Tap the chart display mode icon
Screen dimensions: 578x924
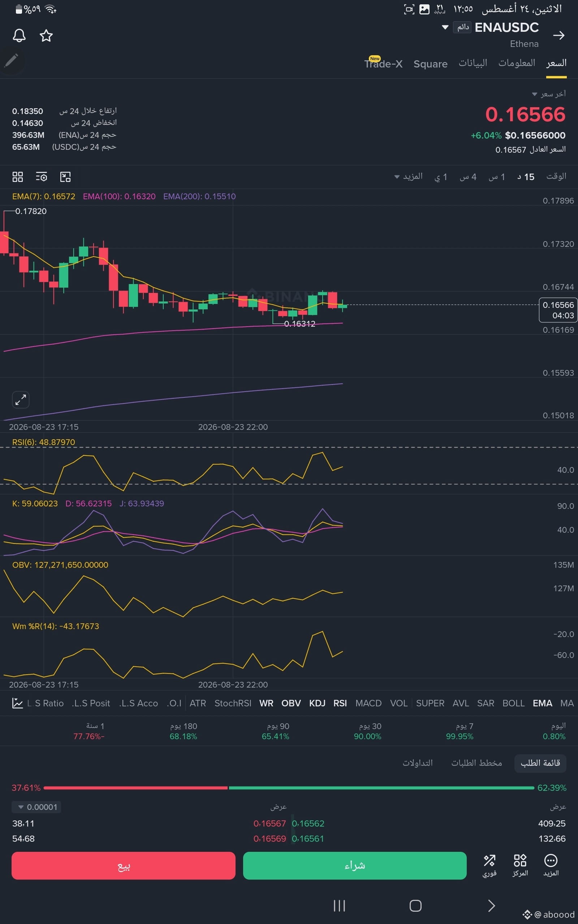click(65, 177)
